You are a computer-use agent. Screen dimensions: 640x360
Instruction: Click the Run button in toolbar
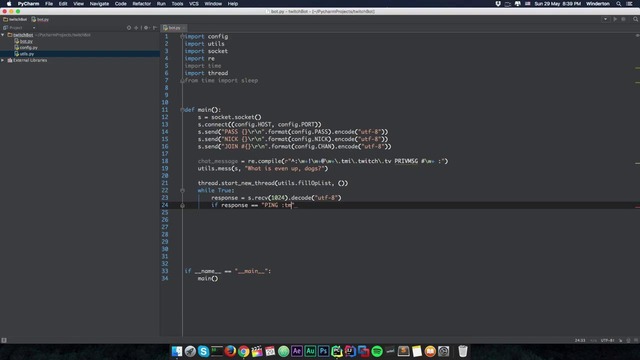(615, 19)
